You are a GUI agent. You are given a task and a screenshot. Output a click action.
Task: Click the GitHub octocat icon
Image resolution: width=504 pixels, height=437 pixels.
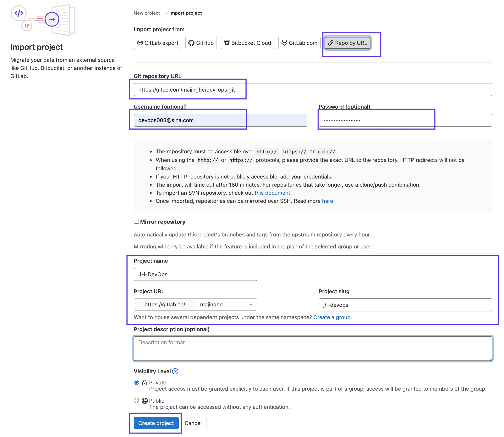point(191,43)
